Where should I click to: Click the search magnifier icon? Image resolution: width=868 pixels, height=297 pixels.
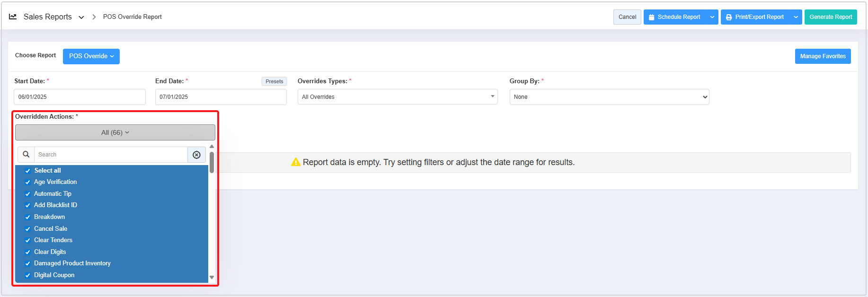coord(26,155)
